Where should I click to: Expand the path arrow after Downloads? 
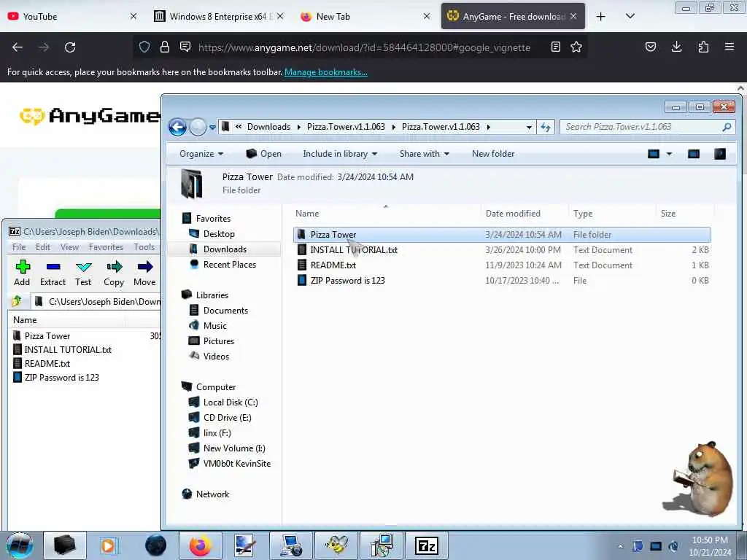298,127
